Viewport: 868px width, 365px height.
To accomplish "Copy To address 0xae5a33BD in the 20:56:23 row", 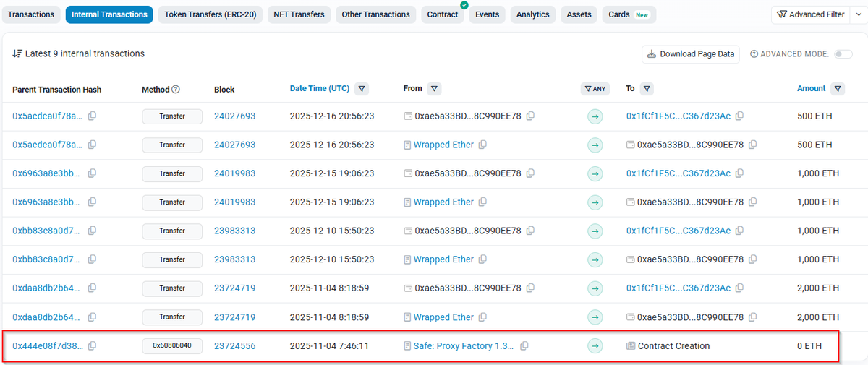I will click(x=753, y=145).
